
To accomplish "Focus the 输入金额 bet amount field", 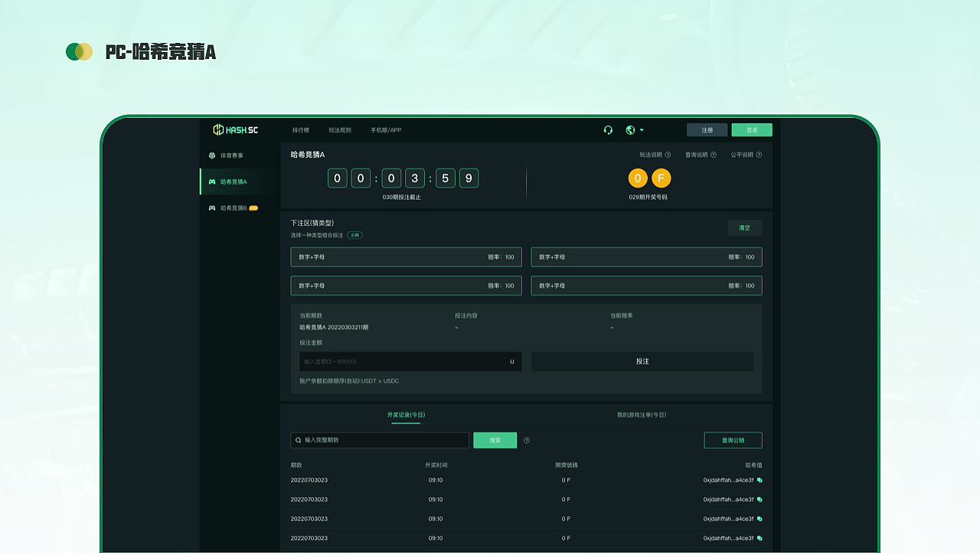I will [410, 362].
